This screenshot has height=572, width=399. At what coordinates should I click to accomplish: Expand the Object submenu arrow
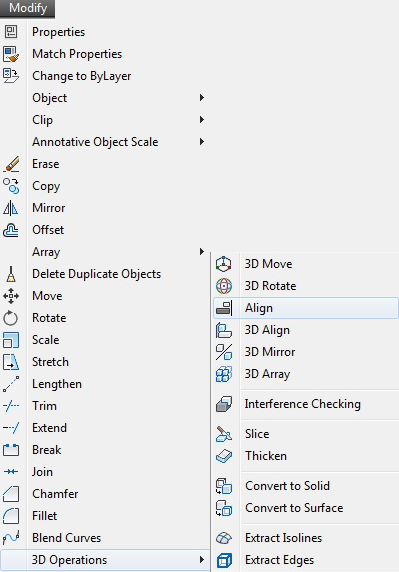pyautogui.click(x=202, y=98)
